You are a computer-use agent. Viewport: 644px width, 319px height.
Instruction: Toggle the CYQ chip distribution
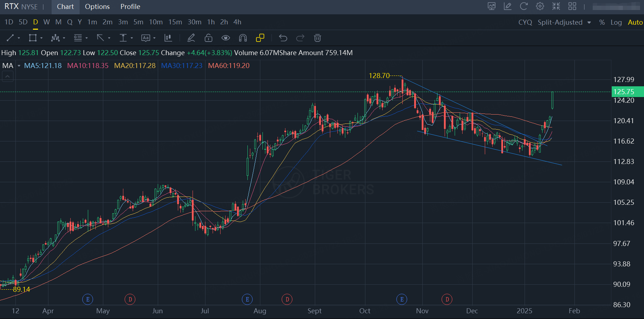coord(525,22)
